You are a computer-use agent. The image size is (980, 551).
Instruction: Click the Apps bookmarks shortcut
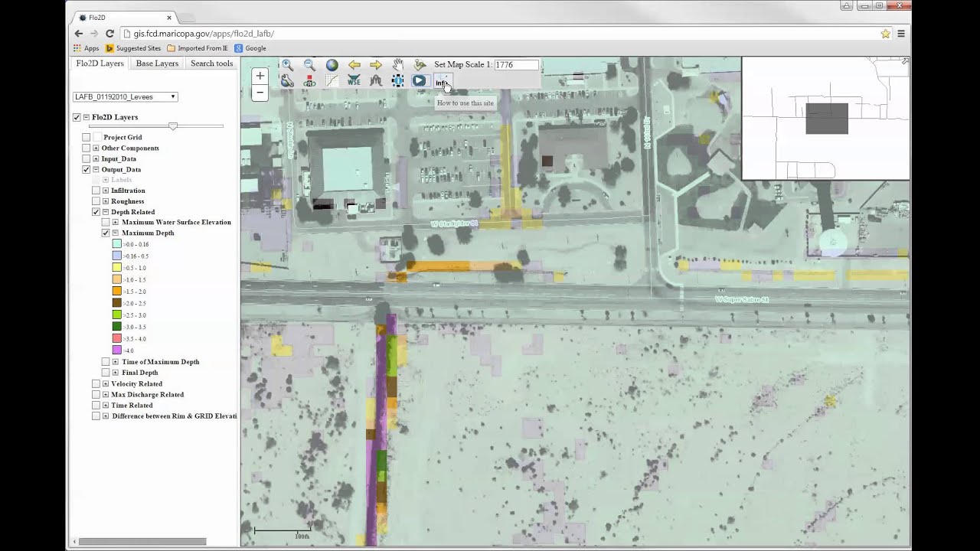(87, 48)
